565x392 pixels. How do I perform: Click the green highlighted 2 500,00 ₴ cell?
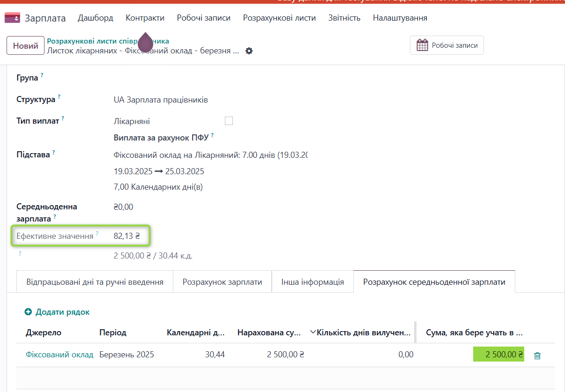(x=498, y=355)
